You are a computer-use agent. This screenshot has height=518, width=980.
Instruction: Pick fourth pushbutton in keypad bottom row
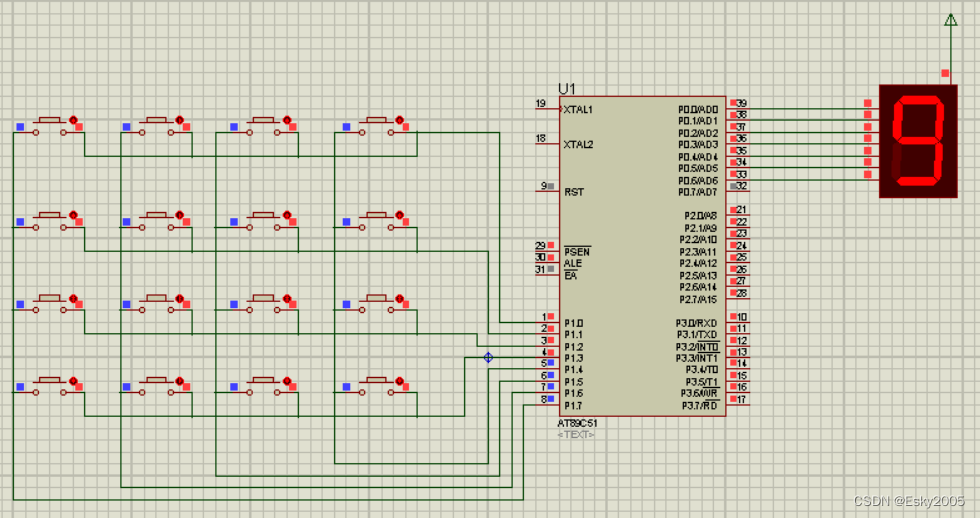tap(376, 386)
